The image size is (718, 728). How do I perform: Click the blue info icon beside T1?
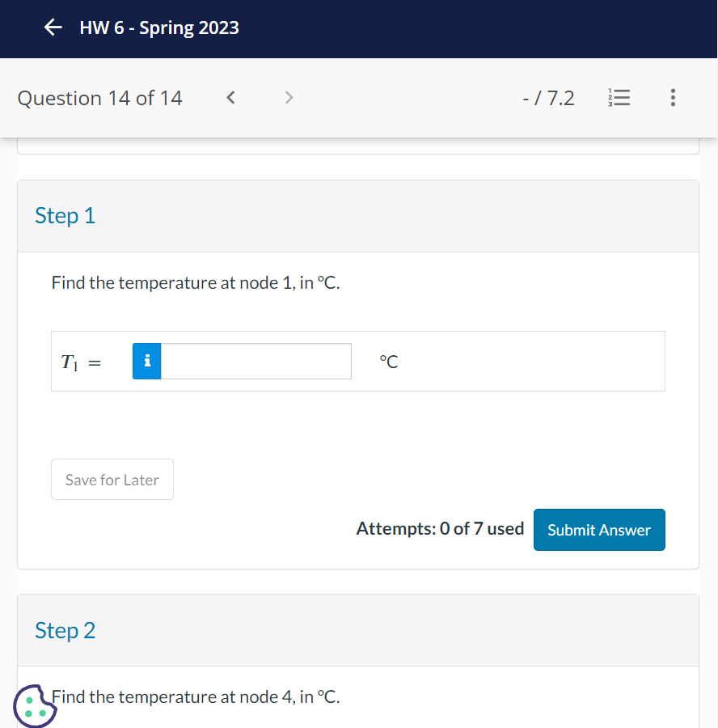point(146,362)
